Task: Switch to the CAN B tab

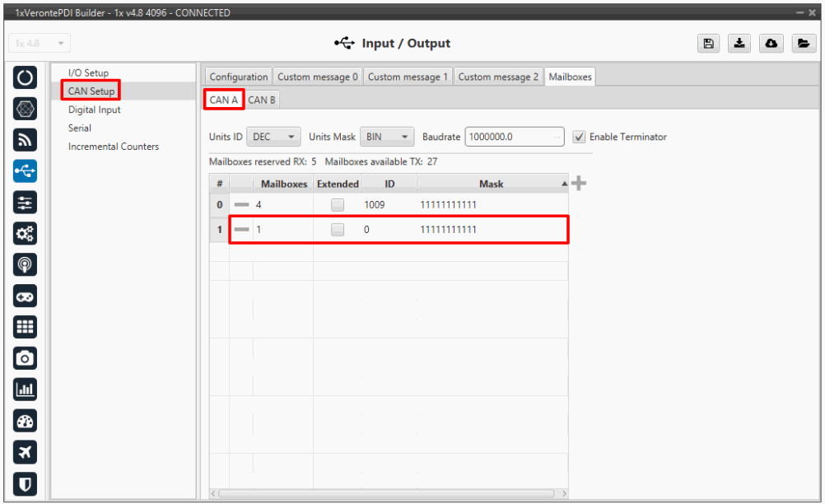Action: point(262,100)
